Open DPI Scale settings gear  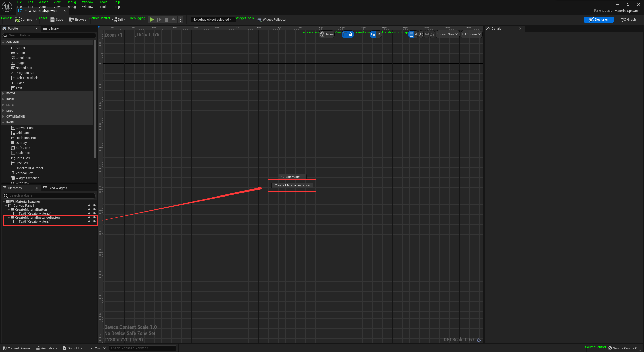click(479, 340)
